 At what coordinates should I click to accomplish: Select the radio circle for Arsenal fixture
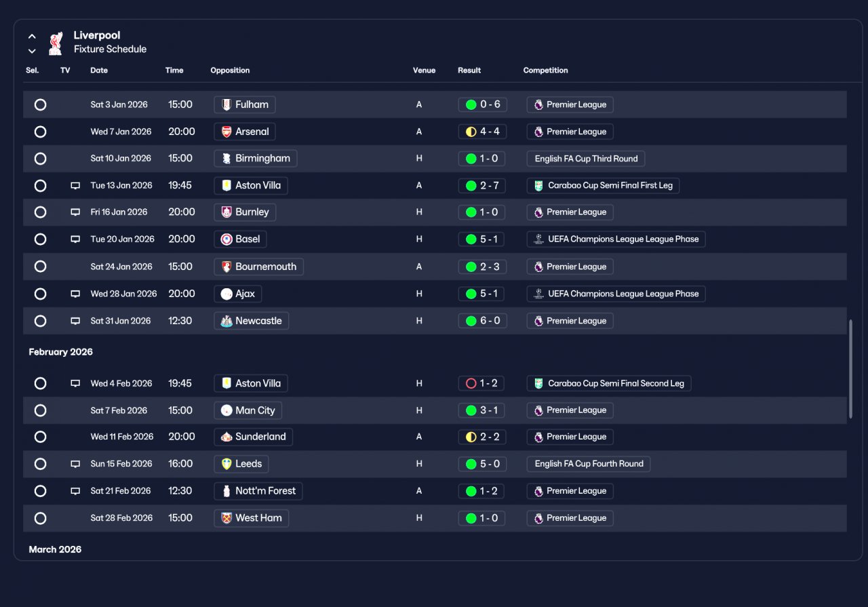point(41,132)
